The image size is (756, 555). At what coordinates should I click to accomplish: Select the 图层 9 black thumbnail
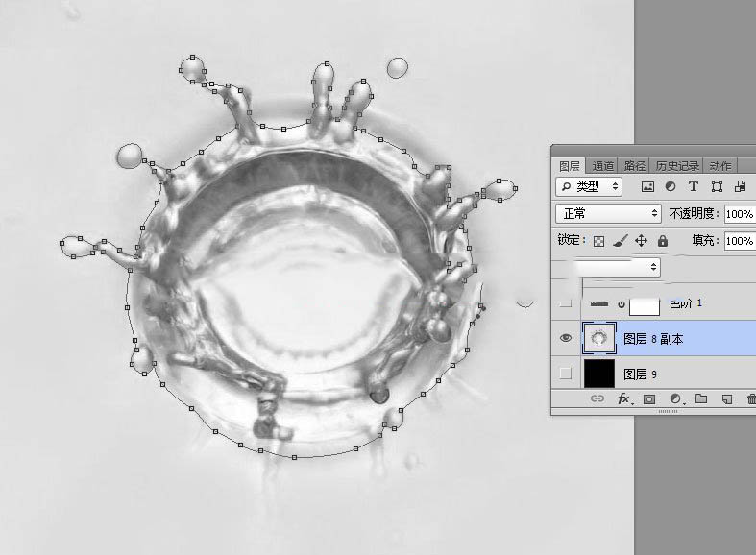(x=599, y=374)
